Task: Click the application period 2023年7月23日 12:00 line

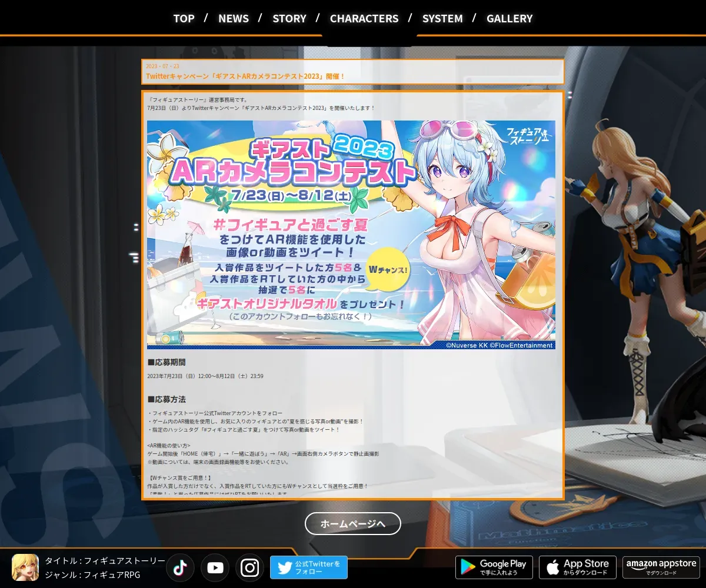Action: tap(205, 376)
